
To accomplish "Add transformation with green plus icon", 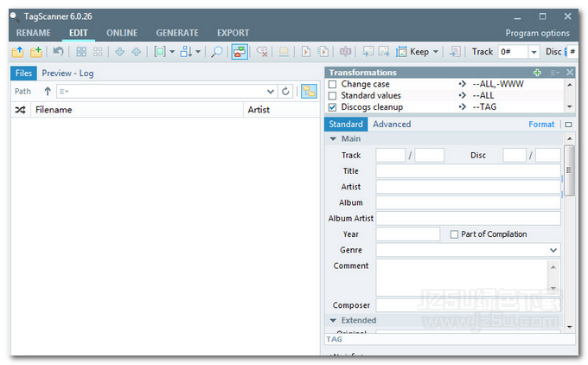I will click(537, 73).
